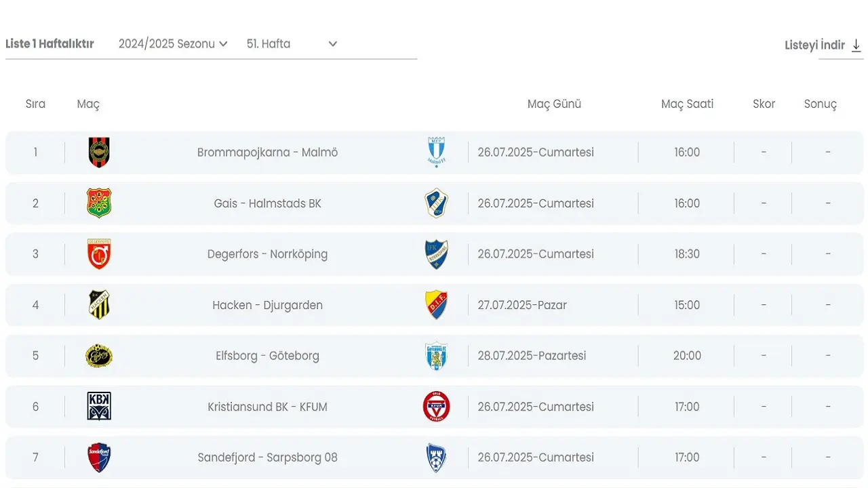The image size is (868, 488).
Task: Click the KFUM Oslo red crest
Action: pos(436,407)
